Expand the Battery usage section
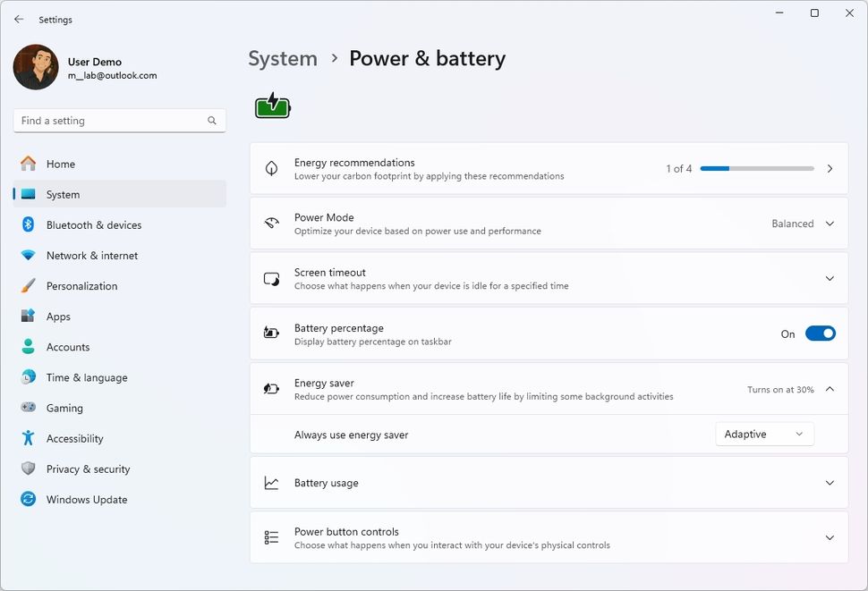Screen dimensions: 868x591 (x=829, y=482)
